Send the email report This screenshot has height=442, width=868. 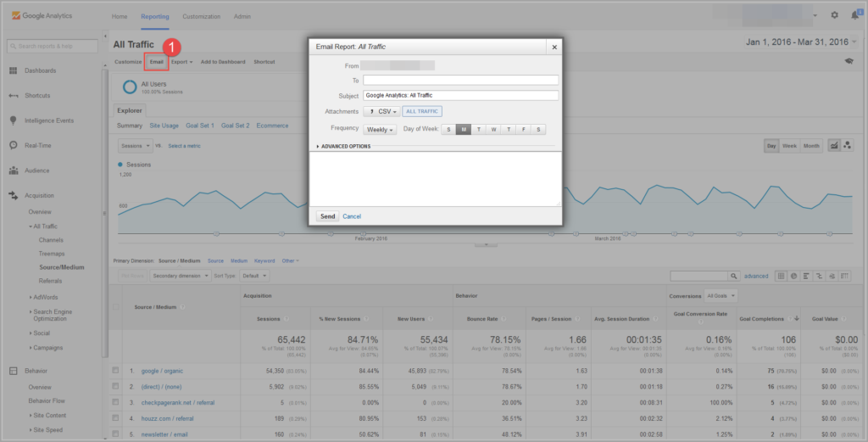tap(328, 216)
